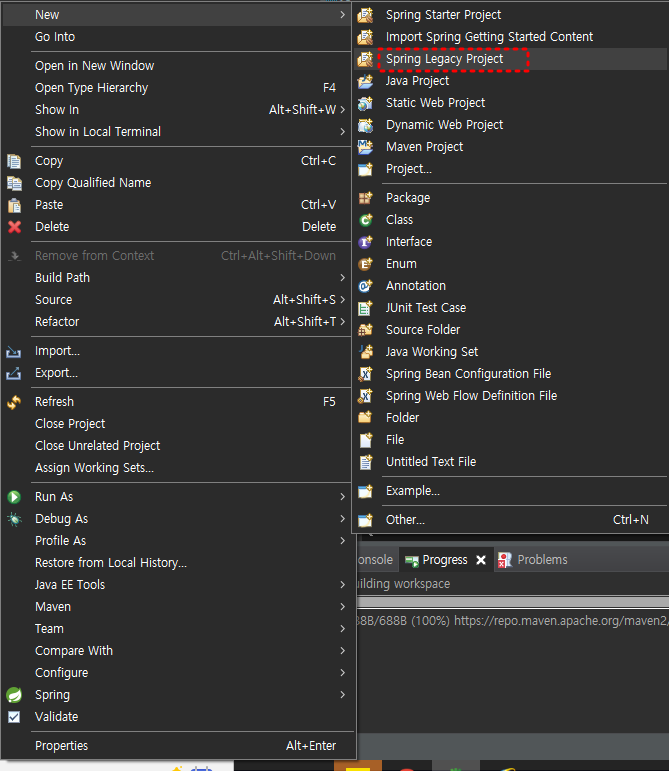
Task: Toggle the Validate checkbox
Action: [x=14, y=717]
